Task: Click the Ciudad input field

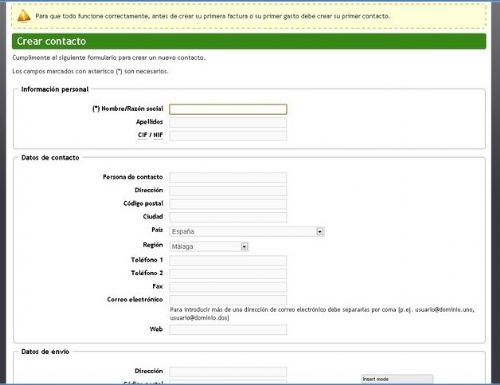Action: (x=228, y=217)
